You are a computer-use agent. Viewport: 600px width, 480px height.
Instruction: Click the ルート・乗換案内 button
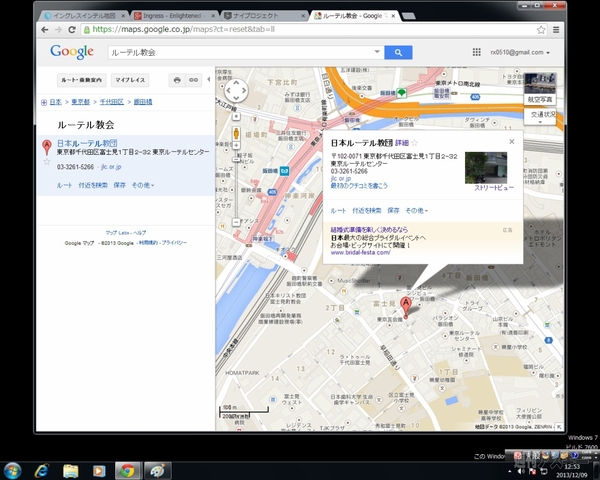click(82, 80)
